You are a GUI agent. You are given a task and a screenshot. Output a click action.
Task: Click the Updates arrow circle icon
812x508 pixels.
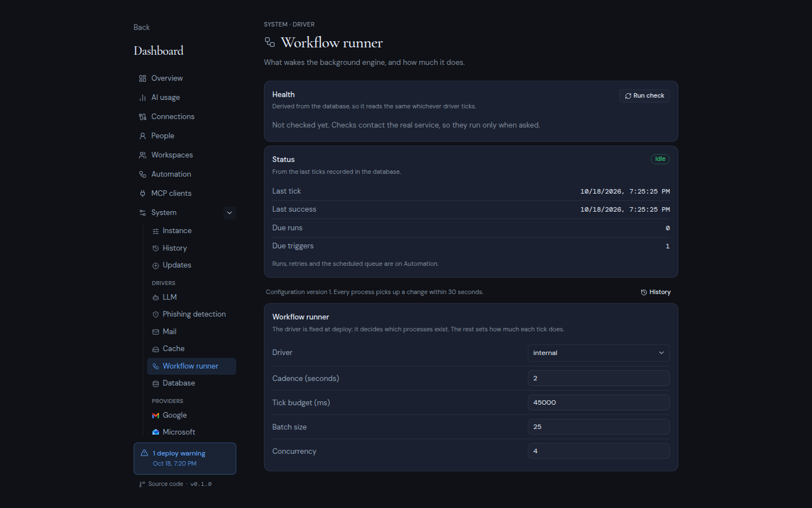[156, 265]
